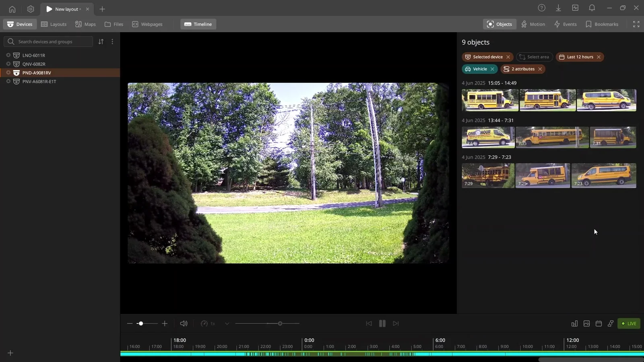The width and height of the screenshot is (644, 362).
Task: Open the Bookmarks panel
Action: pyautogui.click(x=602, y=24)
